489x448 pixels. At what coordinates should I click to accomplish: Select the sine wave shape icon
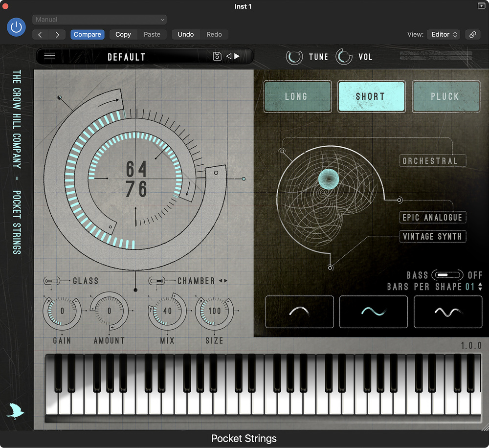click(x=373, y=312)
